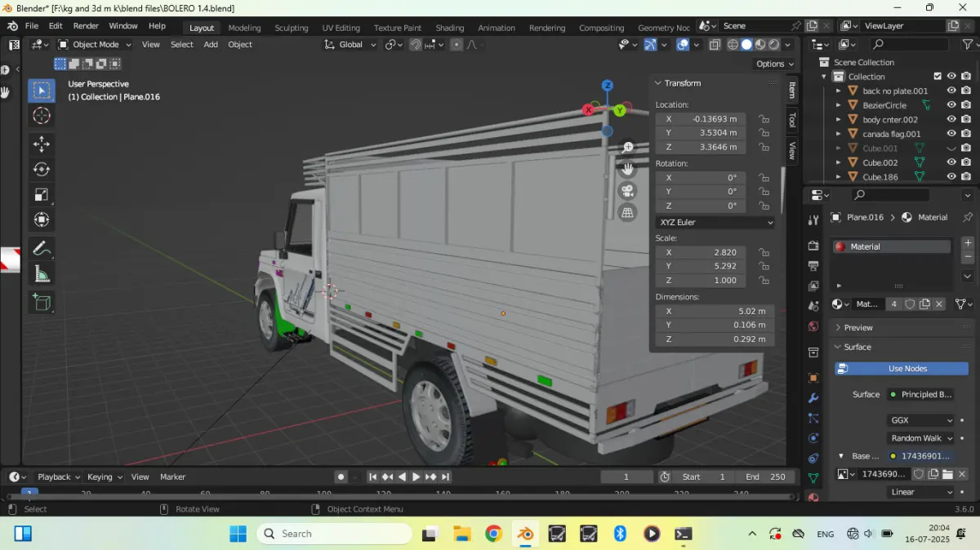Open the Add menu in viewport header
Viewport: 980px width, 550px height.
coord(211,45)
